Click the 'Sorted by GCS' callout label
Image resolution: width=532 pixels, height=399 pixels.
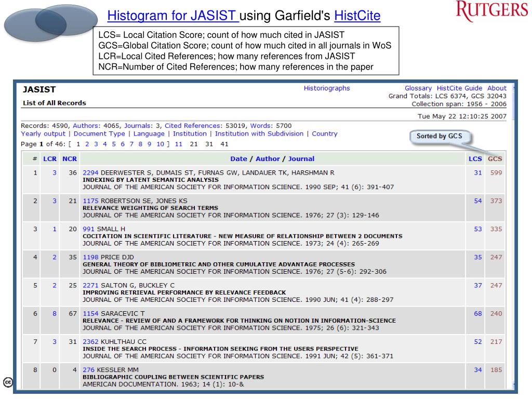point(440,136)
